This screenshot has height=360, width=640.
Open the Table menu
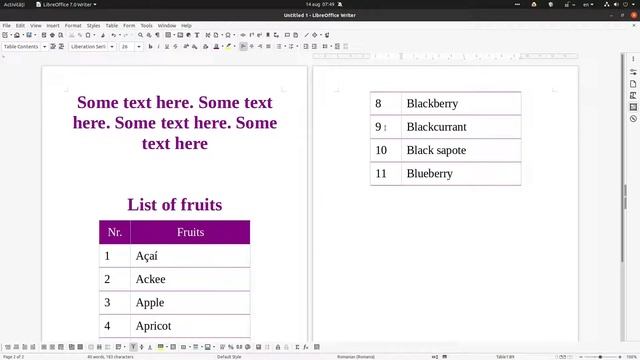(111, 25)
